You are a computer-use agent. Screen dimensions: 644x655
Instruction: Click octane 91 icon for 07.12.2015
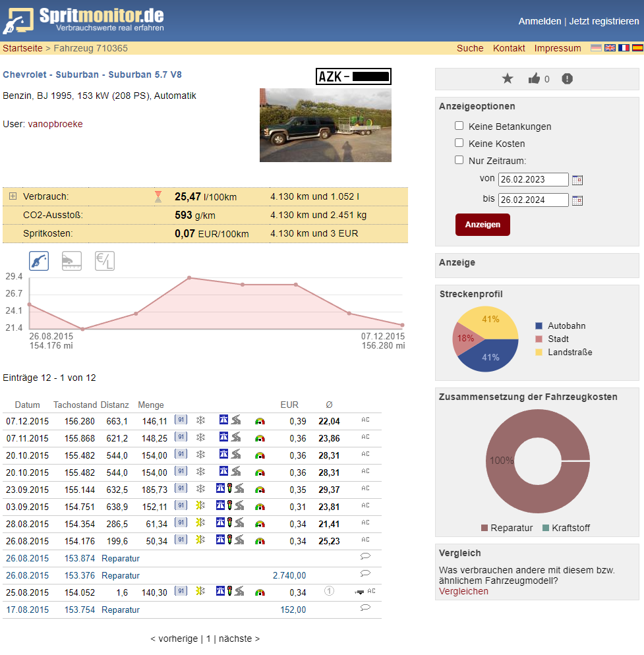click(181, 419)
